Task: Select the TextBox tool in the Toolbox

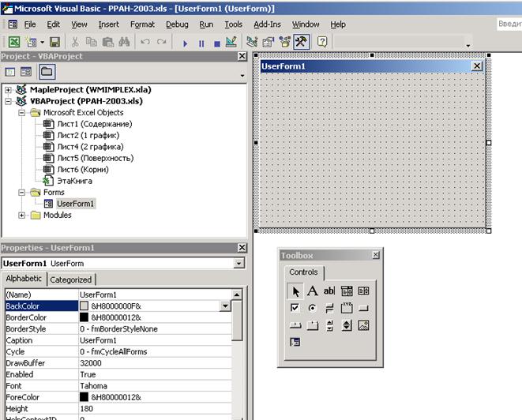Action: coord(329,291)
